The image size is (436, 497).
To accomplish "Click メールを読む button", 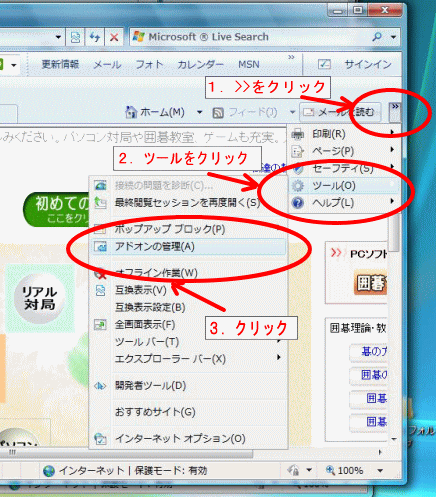I will [x=341, y=112].
